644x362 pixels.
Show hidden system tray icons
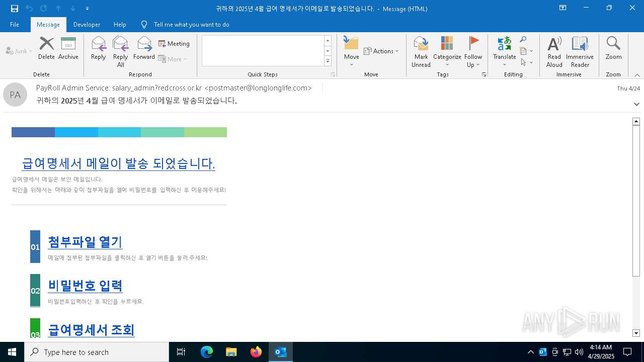[531, 352]
